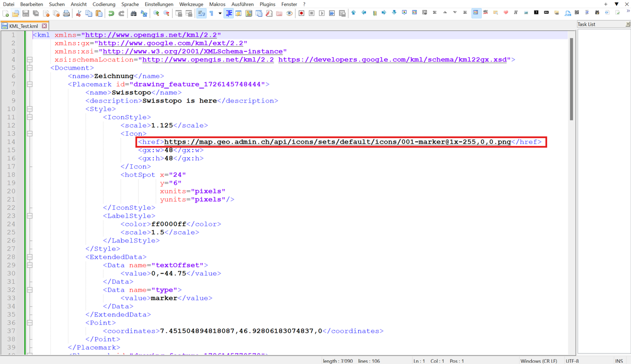The image size is (631, 364).
Task: Click the JSON viewer plugin icon
Action: coord(567,13)
